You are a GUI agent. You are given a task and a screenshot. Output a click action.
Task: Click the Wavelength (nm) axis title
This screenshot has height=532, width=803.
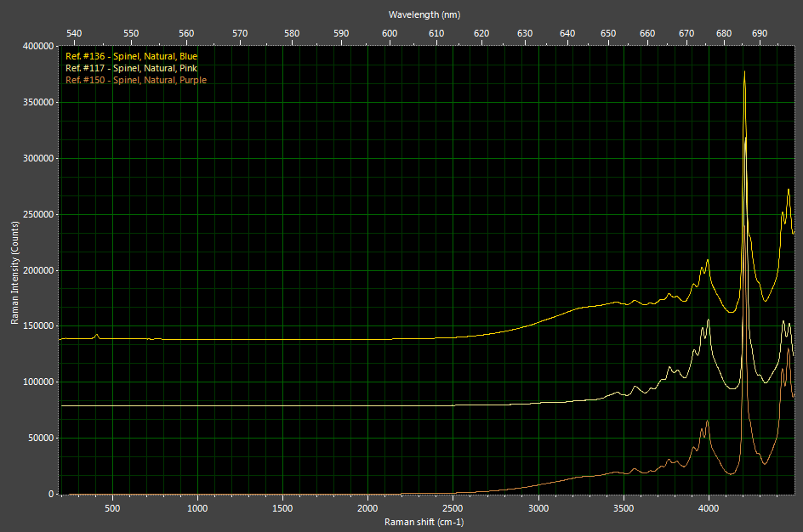coord(424,14)
